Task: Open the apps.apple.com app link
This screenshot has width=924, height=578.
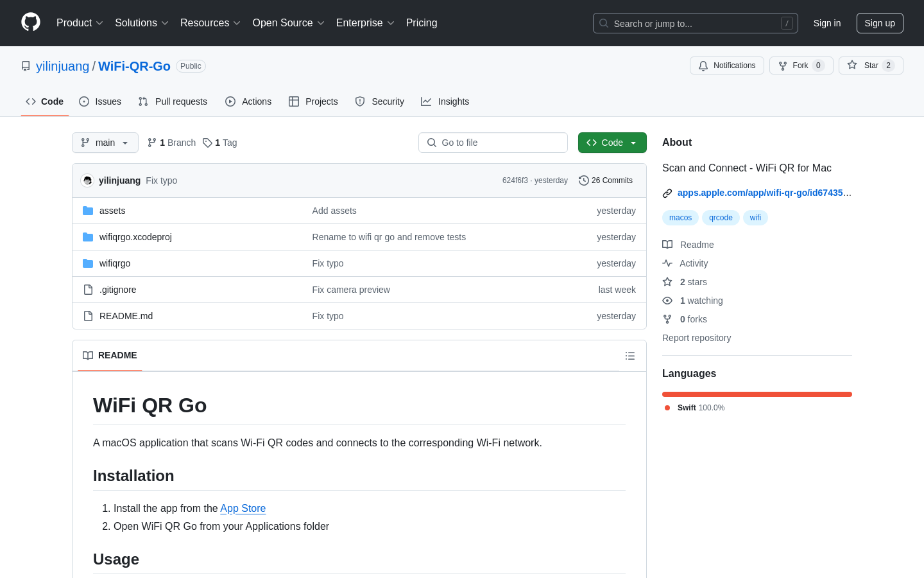Action: coord(764,193)
